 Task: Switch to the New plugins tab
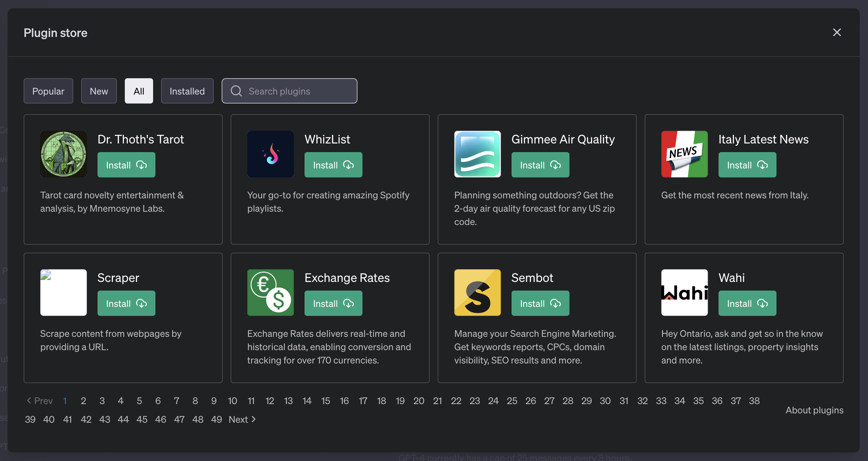point(98,91)
